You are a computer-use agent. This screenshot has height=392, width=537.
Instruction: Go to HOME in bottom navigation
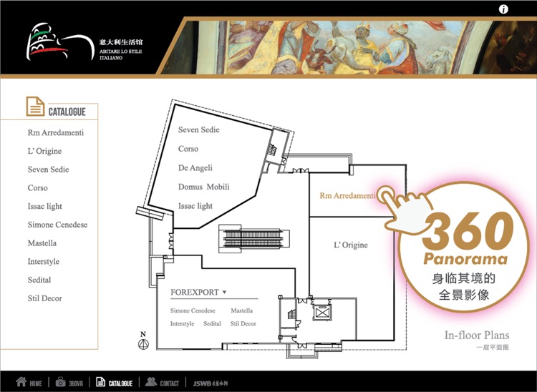click(36, 383)
